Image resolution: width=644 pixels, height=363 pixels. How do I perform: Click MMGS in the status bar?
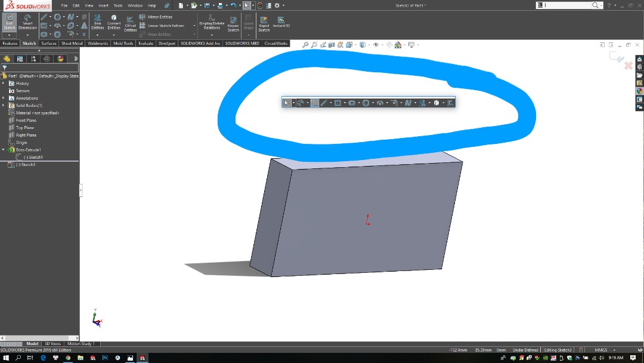[x=601, y=349]
